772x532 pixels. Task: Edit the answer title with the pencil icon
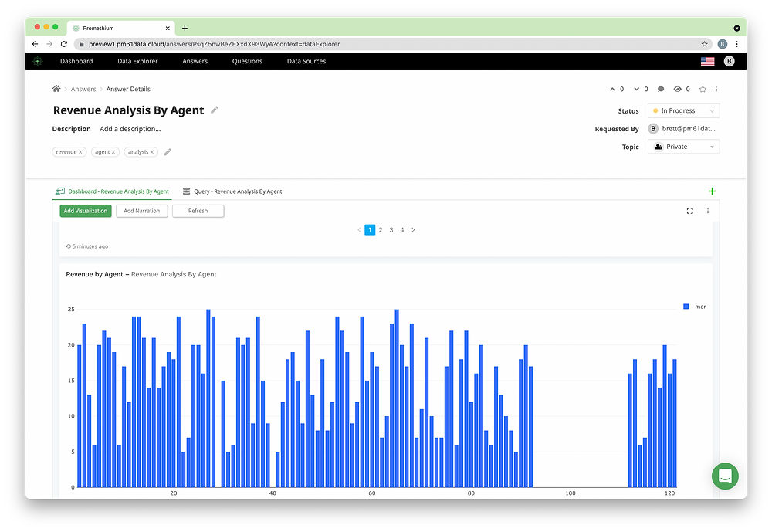pyautogui.click(x=214, y=110)
